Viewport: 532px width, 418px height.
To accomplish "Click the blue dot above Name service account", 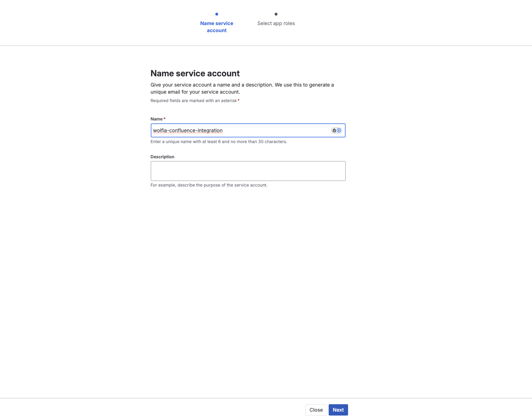I will pyautogui.click(x=216, y=14).
